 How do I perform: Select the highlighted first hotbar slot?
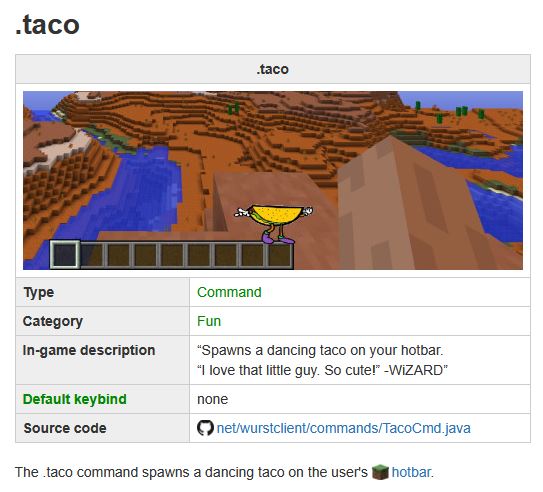pos(64,254)
